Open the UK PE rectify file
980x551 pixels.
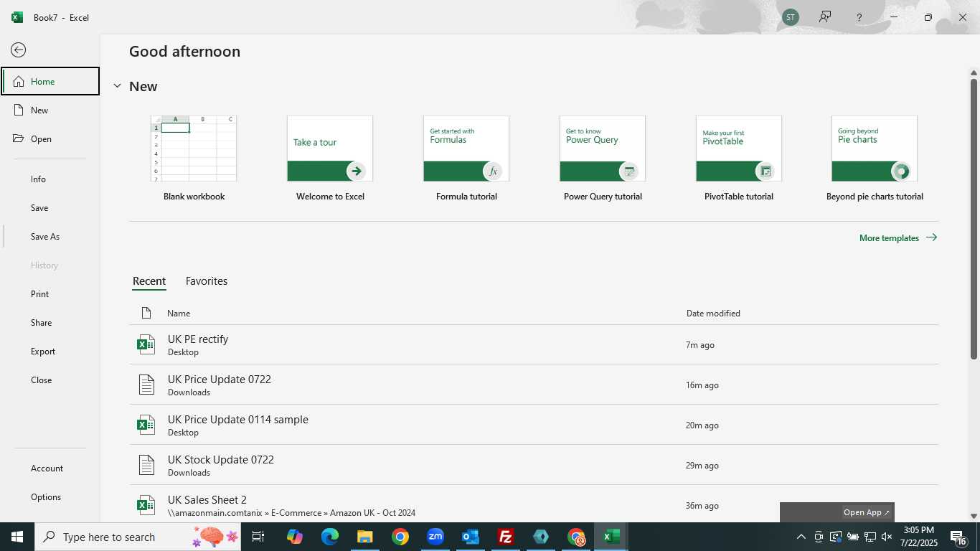pyautogui.click(x=534, y=344)
